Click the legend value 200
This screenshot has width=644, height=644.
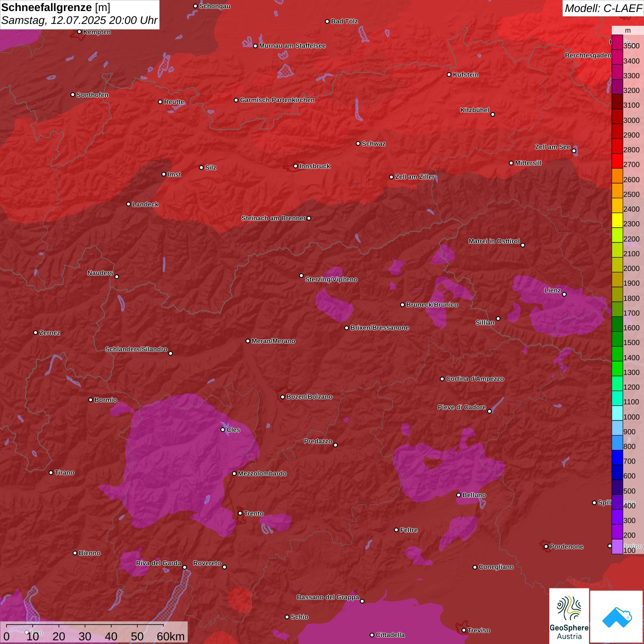[x=629, y=535]
